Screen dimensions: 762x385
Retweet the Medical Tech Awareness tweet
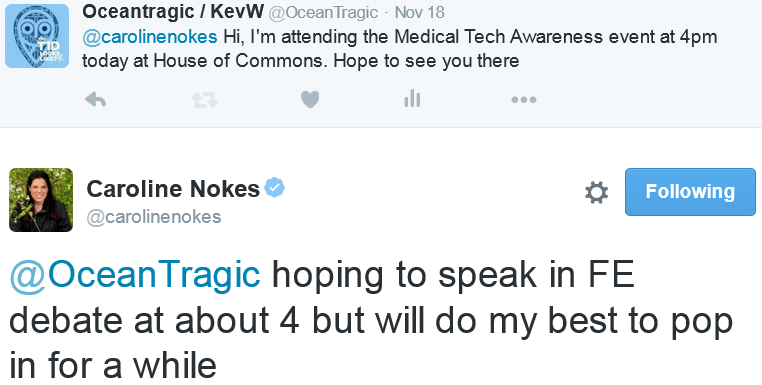point(204,100)
